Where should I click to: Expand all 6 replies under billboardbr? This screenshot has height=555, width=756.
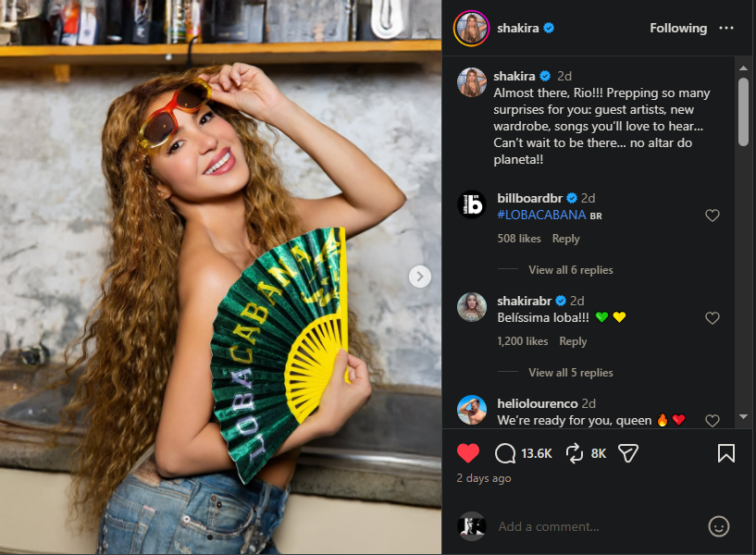(x=570, y=270)
